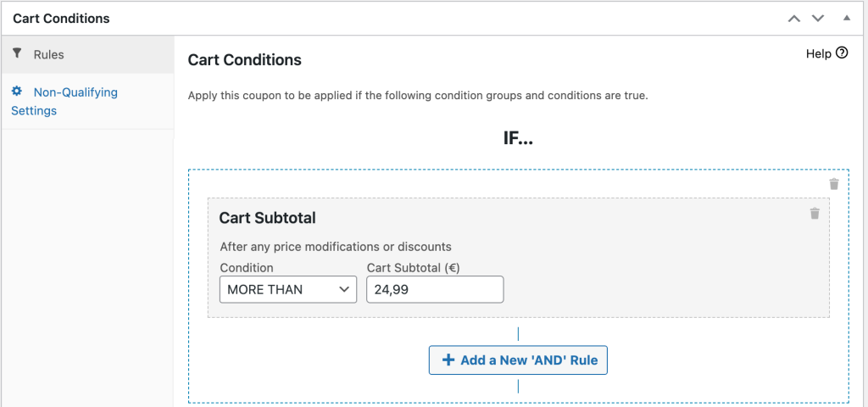This screenshot has height=407, width=868.
Task: Click the chevron arrow of the Condition select
Action: [344, 290]
